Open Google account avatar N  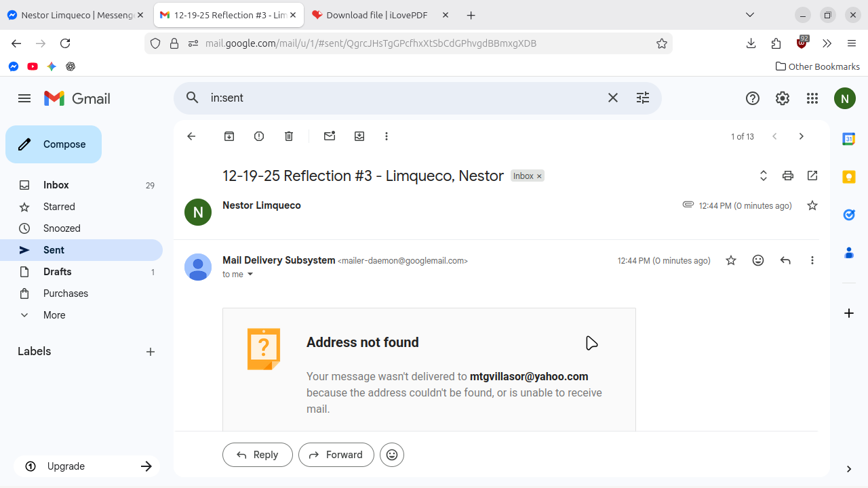(x=844, y=98)
